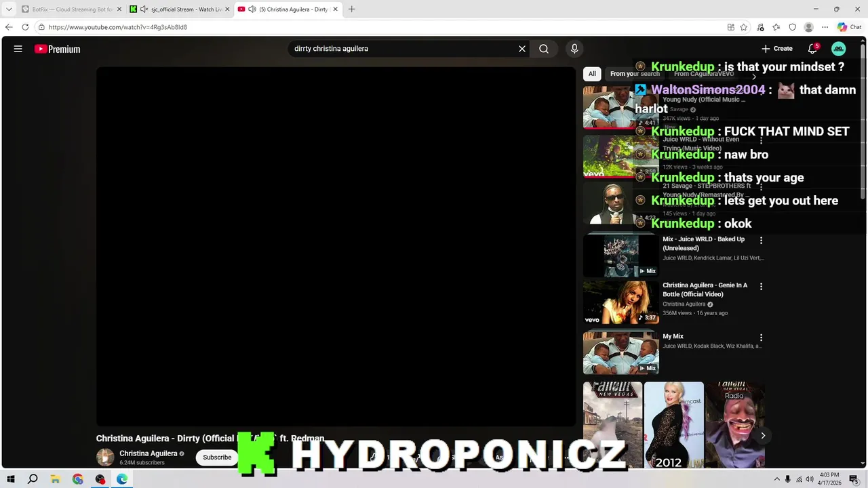This screenshot has height=488, width=868.
Task: Open the Fallout New Vegas short thumbnail
Action: tap(612, 425)
